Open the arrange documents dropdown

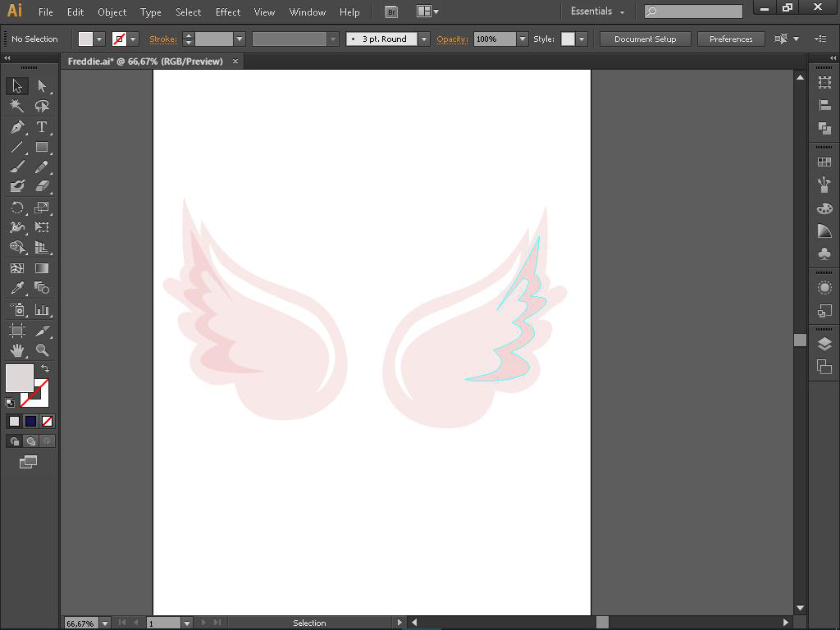click(427, 11)
